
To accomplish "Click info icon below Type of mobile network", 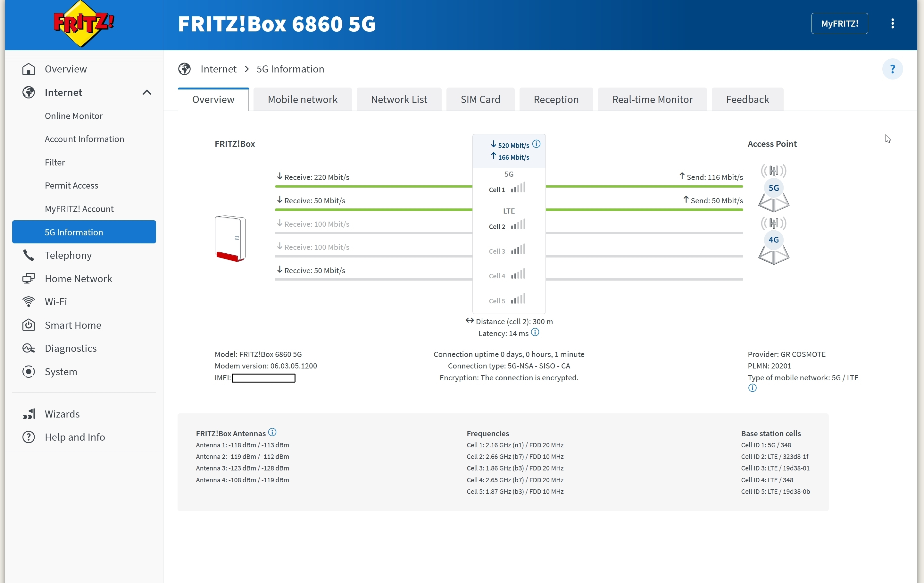I will tap(752, 388).
